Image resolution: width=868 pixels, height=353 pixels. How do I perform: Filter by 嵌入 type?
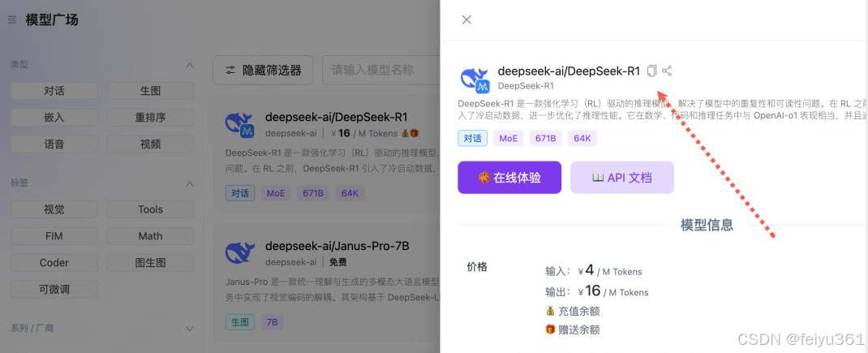(54, 118)
